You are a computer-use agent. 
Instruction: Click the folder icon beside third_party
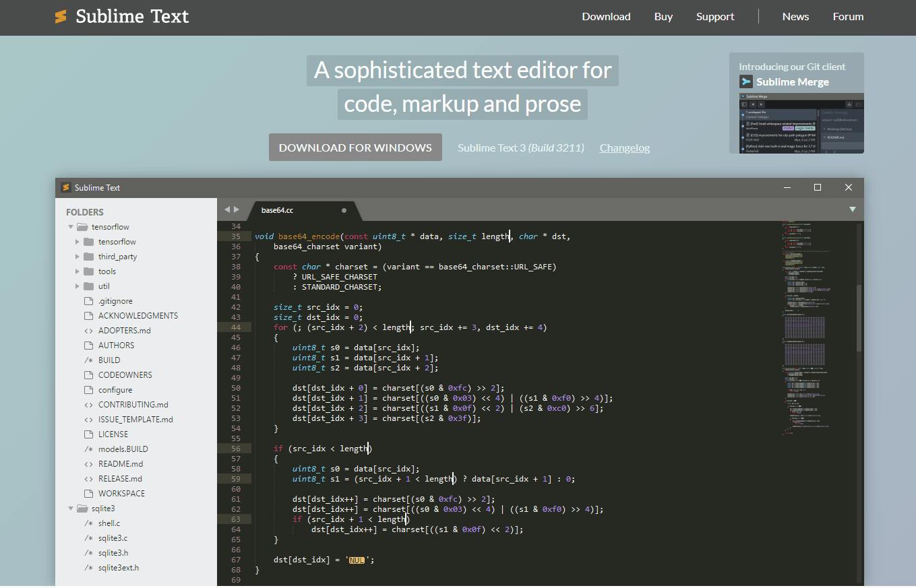click(x=88, y=257)
